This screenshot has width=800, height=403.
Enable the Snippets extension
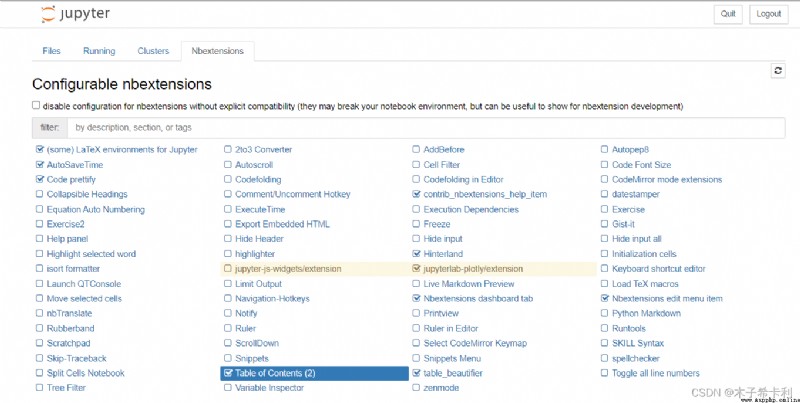click(228, 358)
